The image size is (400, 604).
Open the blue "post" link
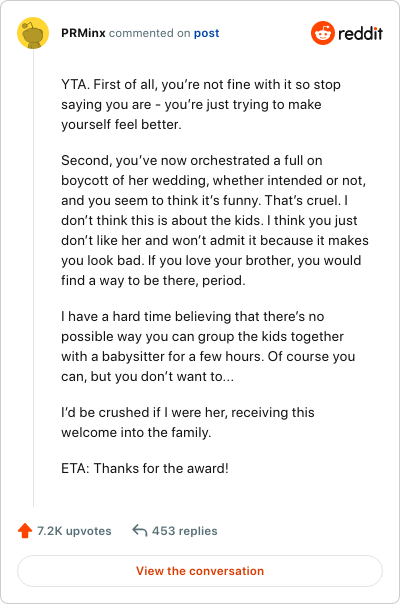pos(207,33)
